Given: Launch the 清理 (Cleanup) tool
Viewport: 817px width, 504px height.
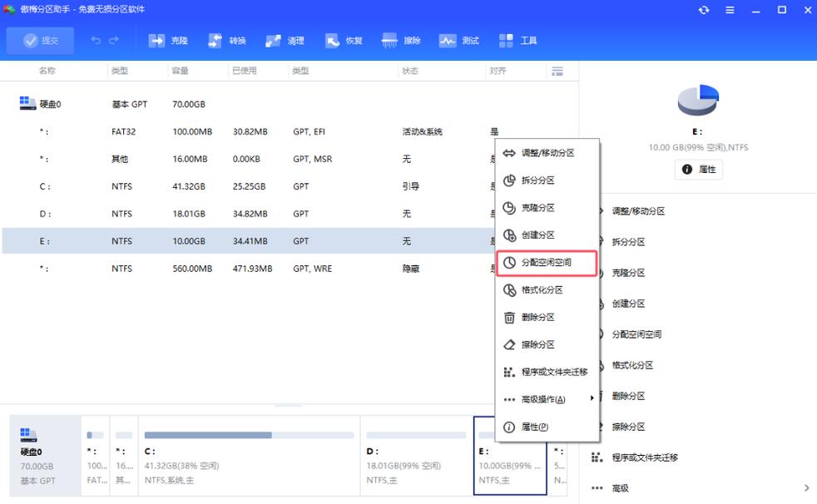Looking at the screenshot, I should [286, 39].
